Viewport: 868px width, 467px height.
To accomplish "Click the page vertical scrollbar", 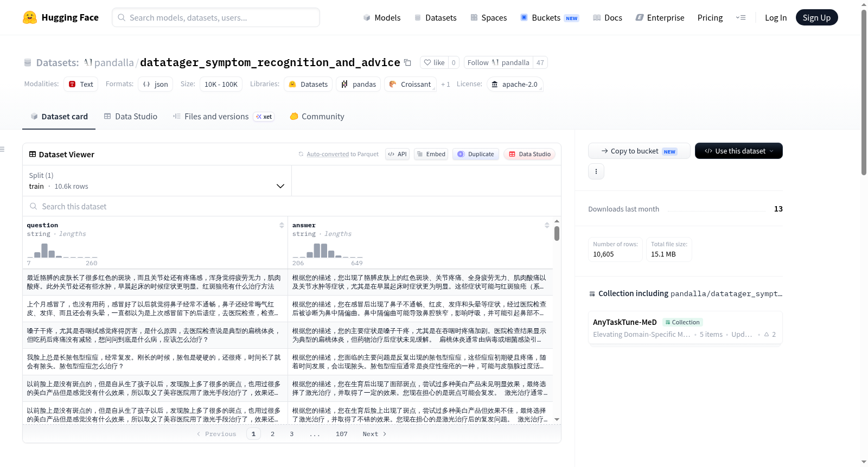I will (x=864, y=92).
